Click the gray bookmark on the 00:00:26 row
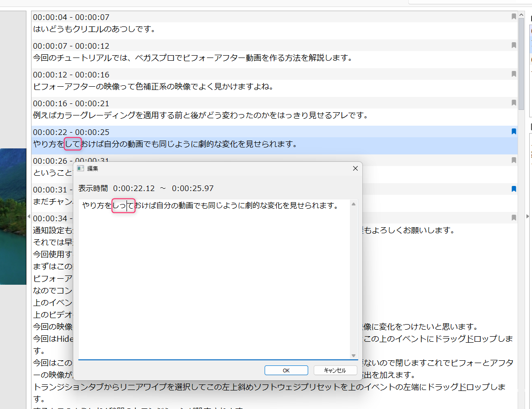Image resolution: width=532 pixels, height=409 pixels. click(513, 160)
